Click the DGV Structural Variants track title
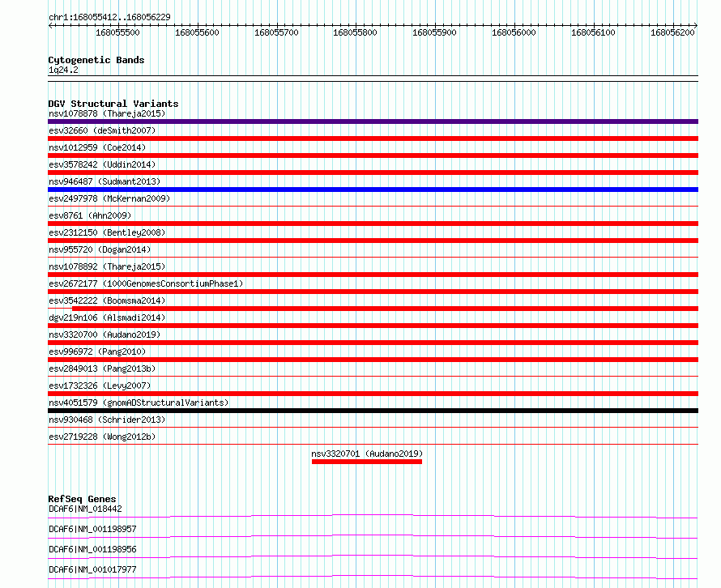 pyautogui.click(x=113, y=104)
